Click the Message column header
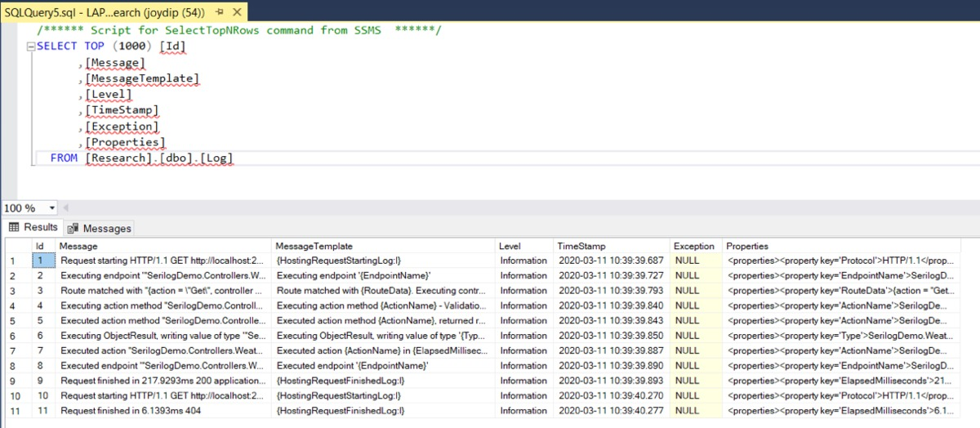The image size is (980, 428). [163, 246]
